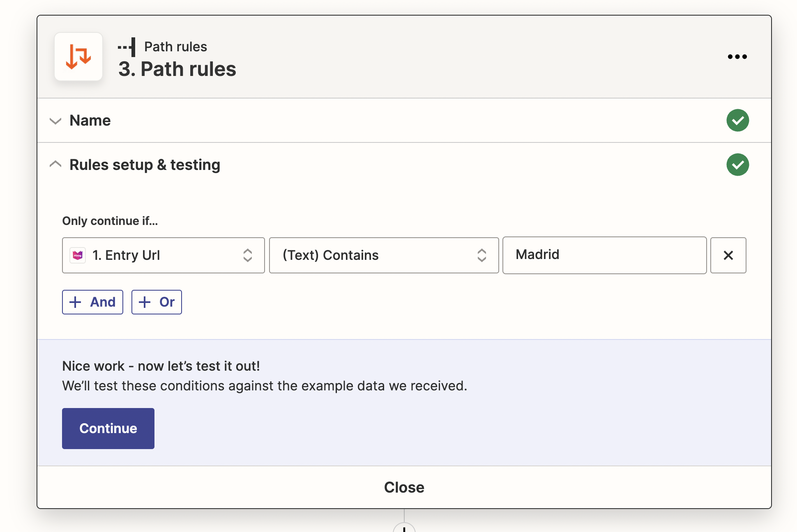Click the Rules setup green checkmark
This screenshot has width=797, height=532.
(x=737, y=165)
